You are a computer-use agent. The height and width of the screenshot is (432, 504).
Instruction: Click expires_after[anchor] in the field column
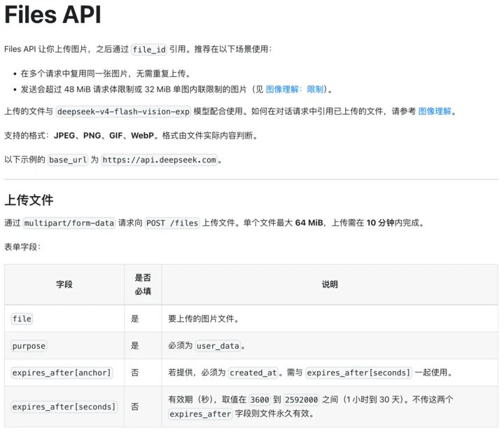(62, 373)
